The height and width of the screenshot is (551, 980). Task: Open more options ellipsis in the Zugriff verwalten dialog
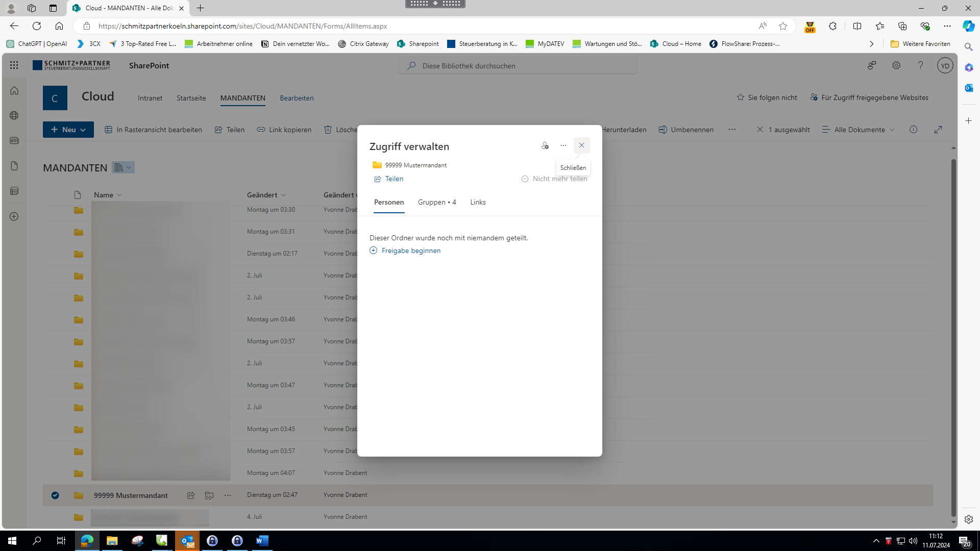(x=563, y=146)
